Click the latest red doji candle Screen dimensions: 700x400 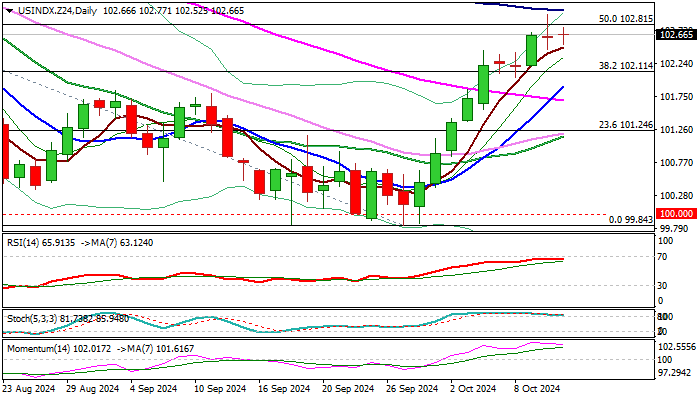564,35
